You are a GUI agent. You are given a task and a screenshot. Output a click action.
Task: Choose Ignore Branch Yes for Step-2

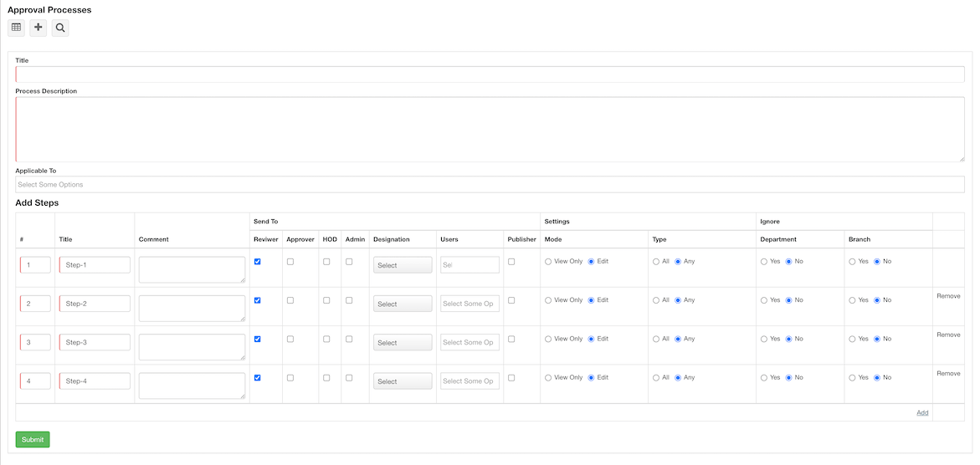[x=852, y=300]
